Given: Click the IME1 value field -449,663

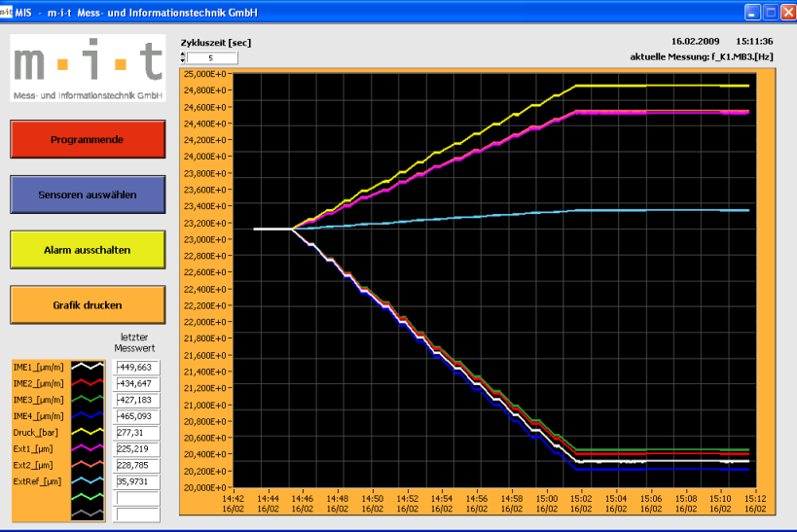Looking at the screenshot, I should point(136,368).
